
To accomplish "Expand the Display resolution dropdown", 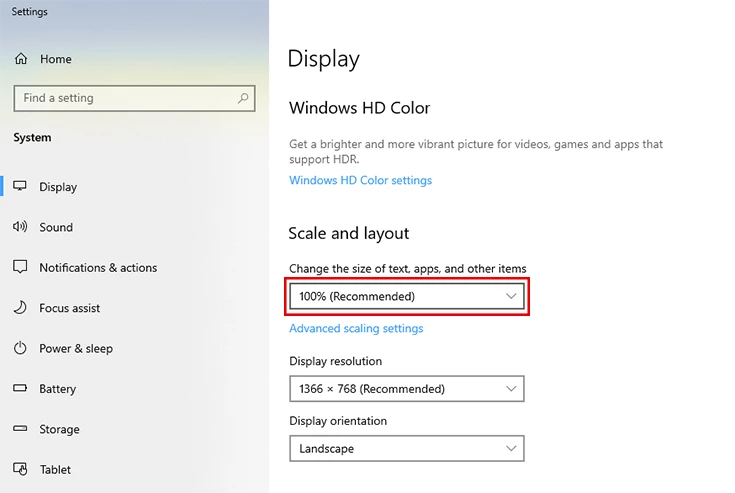I will coord(406,389).
